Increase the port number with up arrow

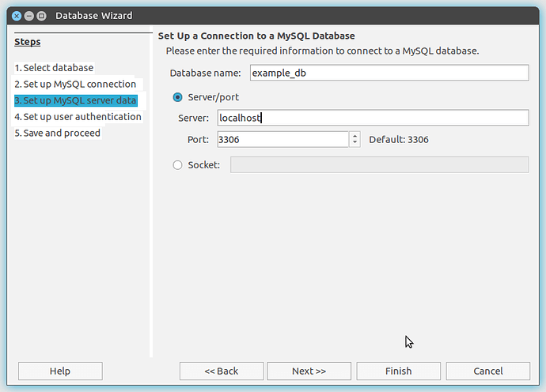click(x=355, y=135)
